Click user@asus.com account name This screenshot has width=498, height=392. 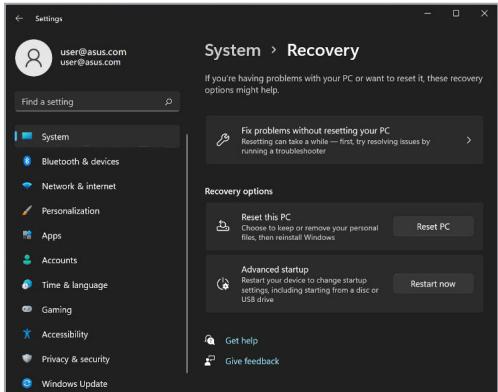[x=93, y=52]
